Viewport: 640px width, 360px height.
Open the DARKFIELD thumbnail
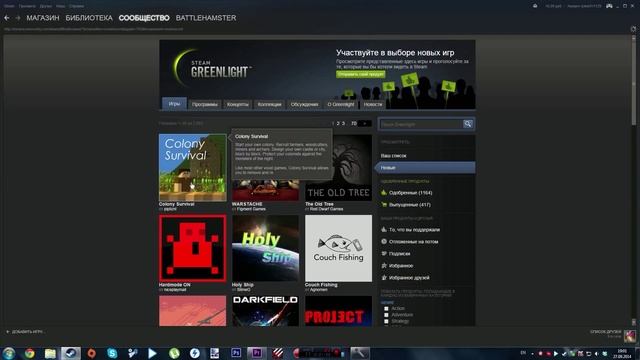click(265, 311)
